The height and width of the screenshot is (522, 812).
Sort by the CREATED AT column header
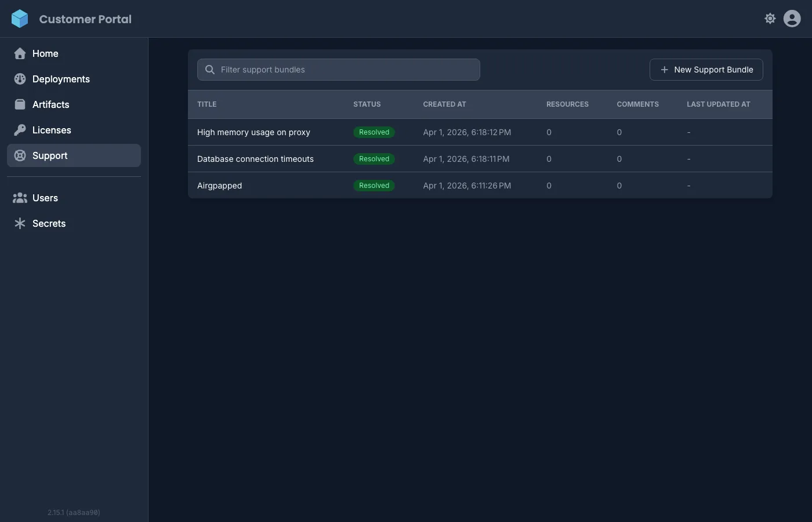(x=444, y=104)
